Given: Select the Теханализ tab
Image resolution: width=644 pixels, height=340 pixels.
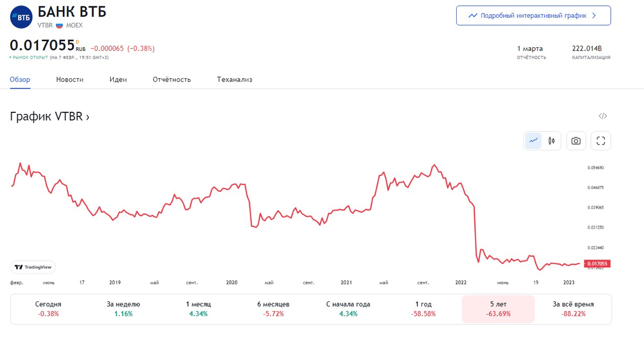Looking at the screenshot, I should (x=235, y=79).
